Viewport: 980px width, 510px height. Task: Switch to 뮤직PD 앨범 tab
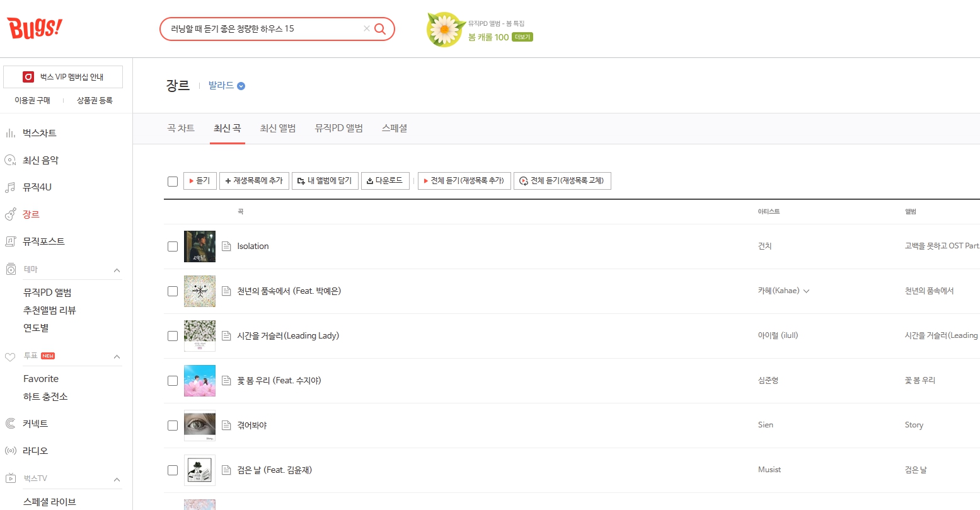339,128
